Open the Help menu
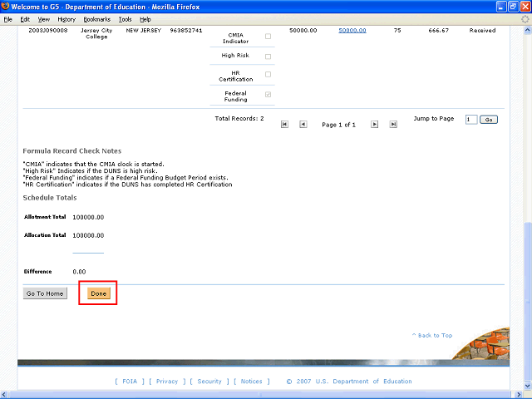This screenshot has height=399, width=532. click(x=145, y=19)
